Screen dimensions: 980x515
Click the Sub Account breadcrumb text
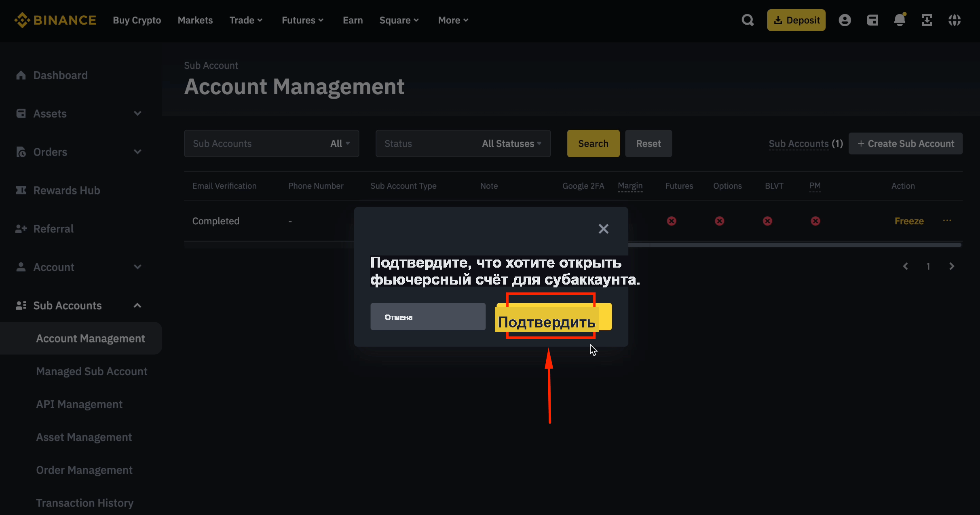click(x=211, y=65)
